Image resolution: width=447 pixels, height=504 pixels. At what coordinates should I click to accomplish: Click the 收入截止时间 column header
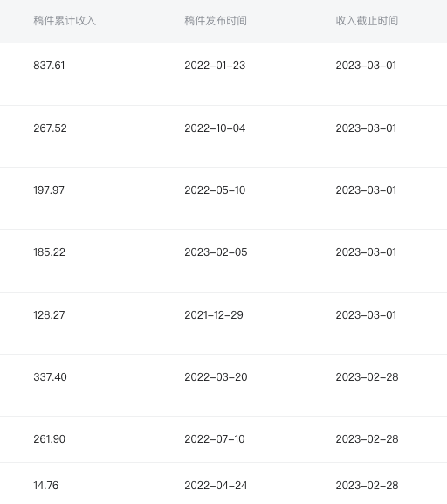(x=367, y=21)
